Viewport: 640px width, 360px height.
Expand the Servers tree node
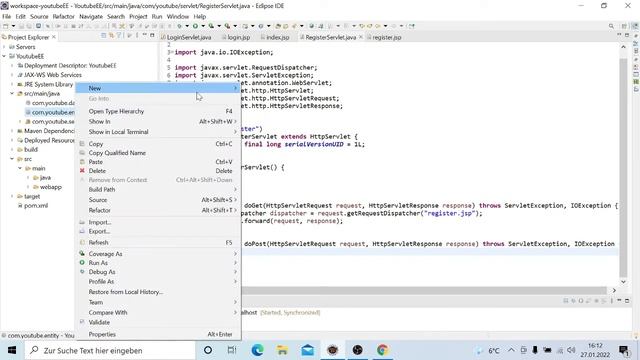[4, 47]
